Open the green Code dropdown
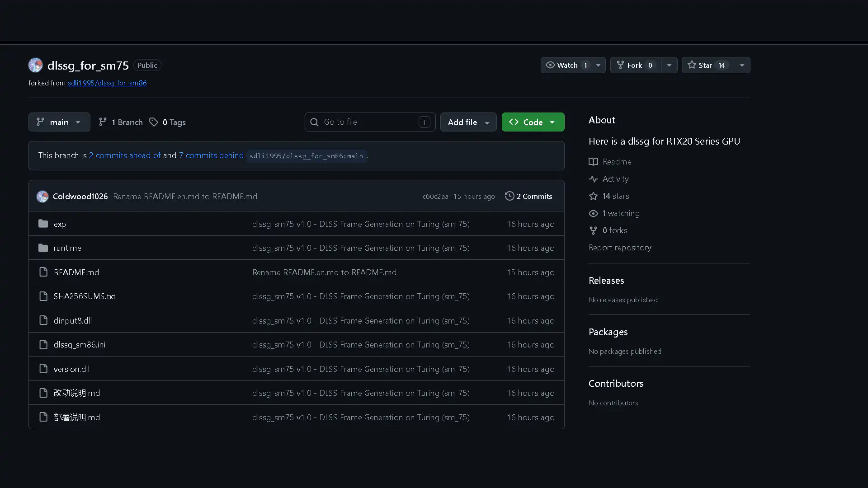Viewport: 868px width, 488px height. point(533,122)
